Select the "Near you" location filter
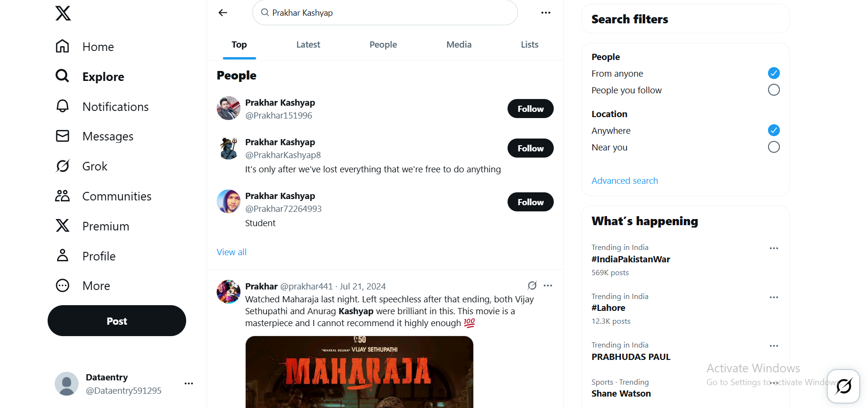Viewport: 868px width, 408px height. [774, 147]
